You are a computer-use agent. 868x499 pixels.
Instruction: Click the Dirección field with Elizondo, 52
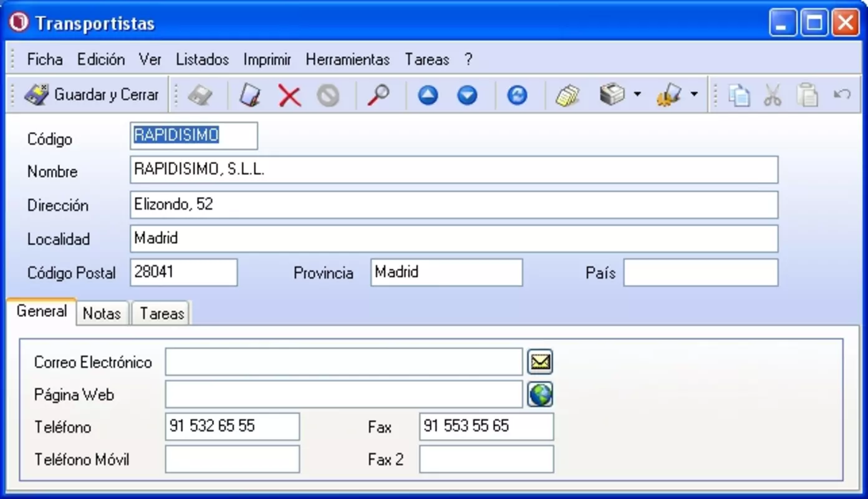point(454,205)
